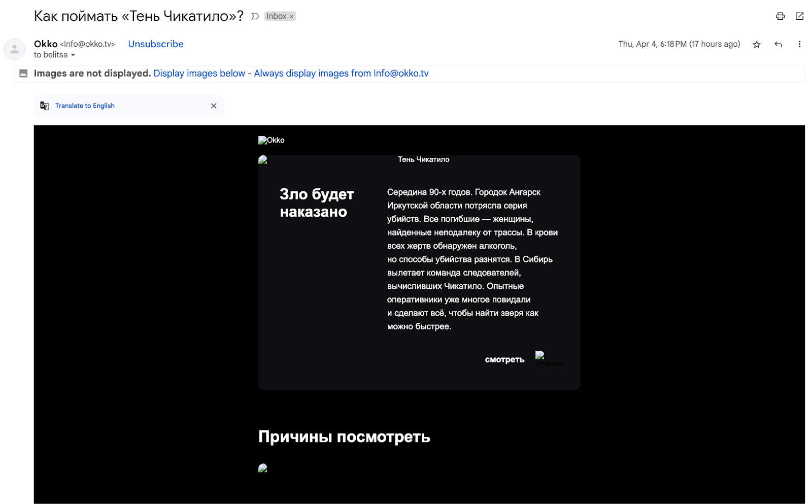Click the открыть broken image icon
This screenshot has width=812, height=504.
(550, 359)
